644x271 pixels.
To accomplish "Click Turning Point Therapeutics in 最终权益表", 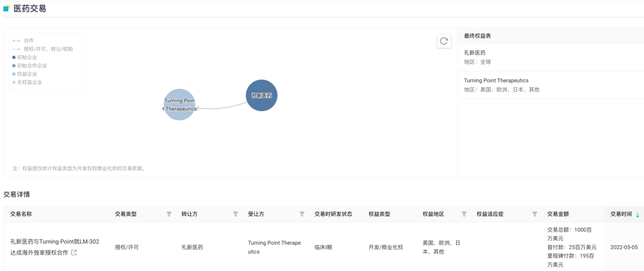I will 496,80.
